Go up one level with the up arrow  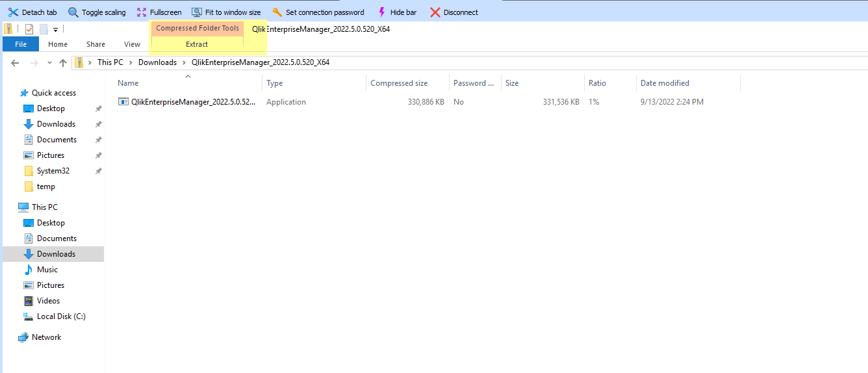pos(63,62)
